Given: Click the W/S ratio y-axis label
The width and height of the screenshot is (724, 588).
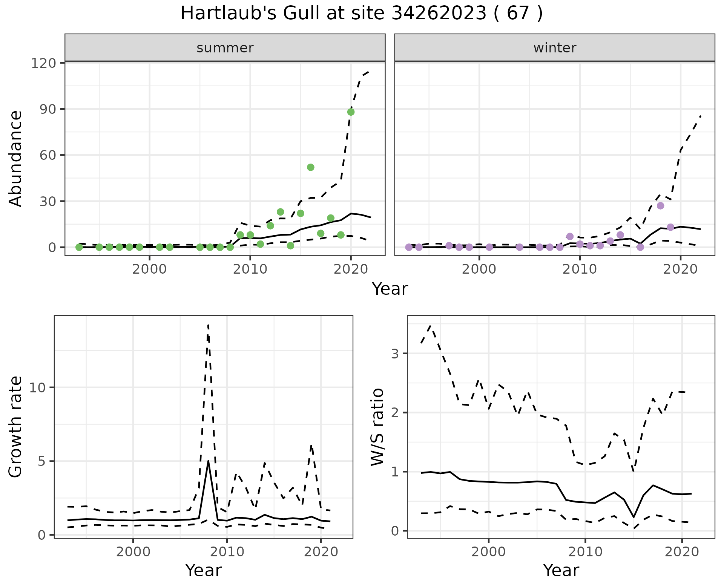Looking at the screenshot, I should 377,427.
